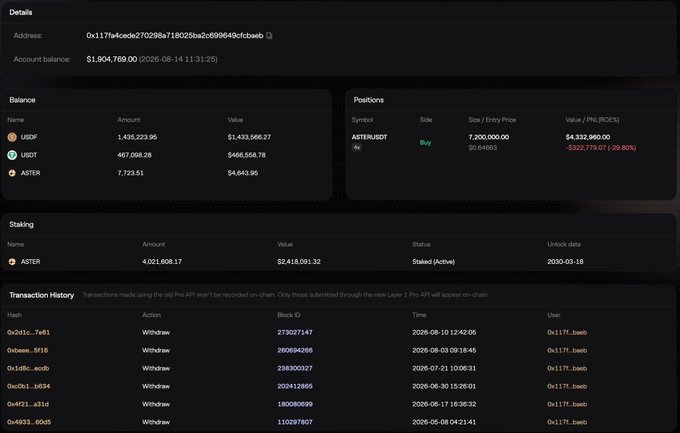The width and height of the screenshot is (680, 433).
Task: Click USDF value $1,433,566.27
Action: [249, 137]
